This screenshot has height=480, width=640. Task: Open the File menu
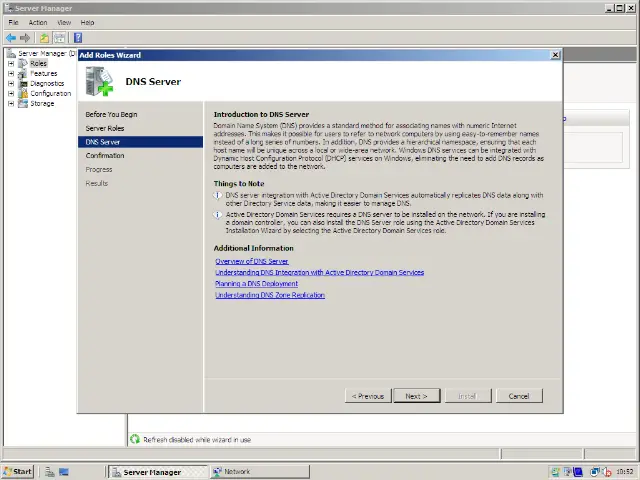coord(13,22)
